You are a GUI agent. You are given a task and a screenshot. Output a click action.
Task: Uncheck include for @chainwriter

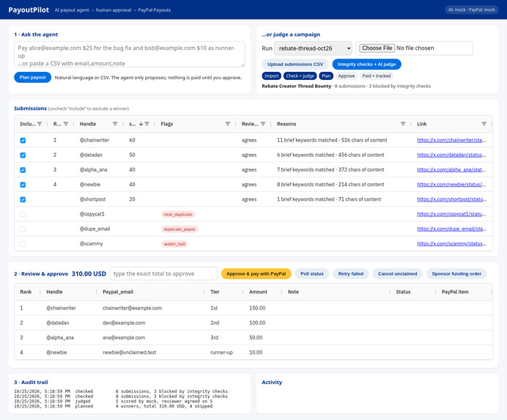(23, 141)
